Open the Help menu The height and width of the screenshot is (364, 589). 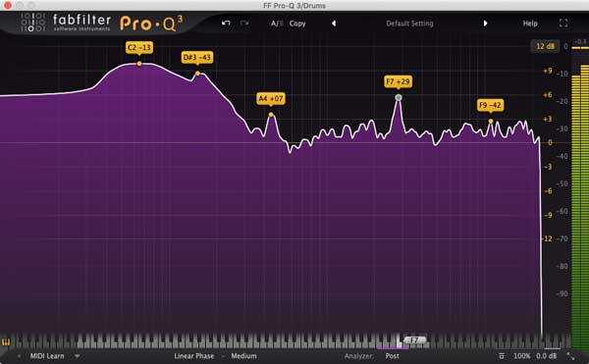pos(530,24)
